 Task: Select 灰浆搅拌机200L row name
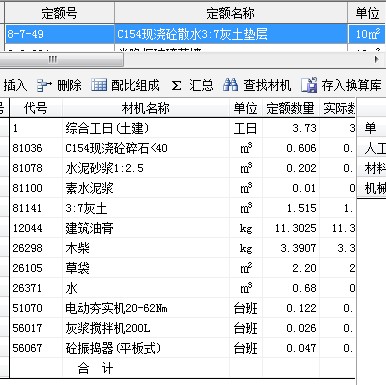[108, 328]
